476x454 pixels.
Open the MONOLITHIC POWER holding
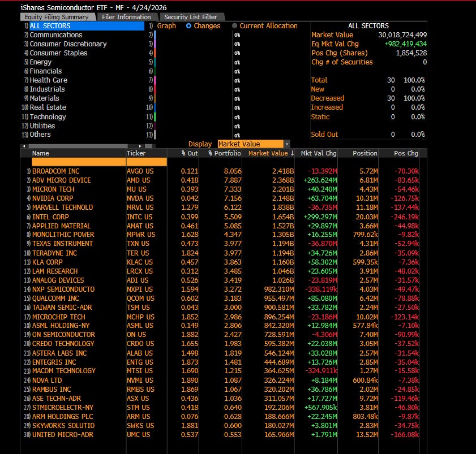pyautogui.click(x=63, y=235)
